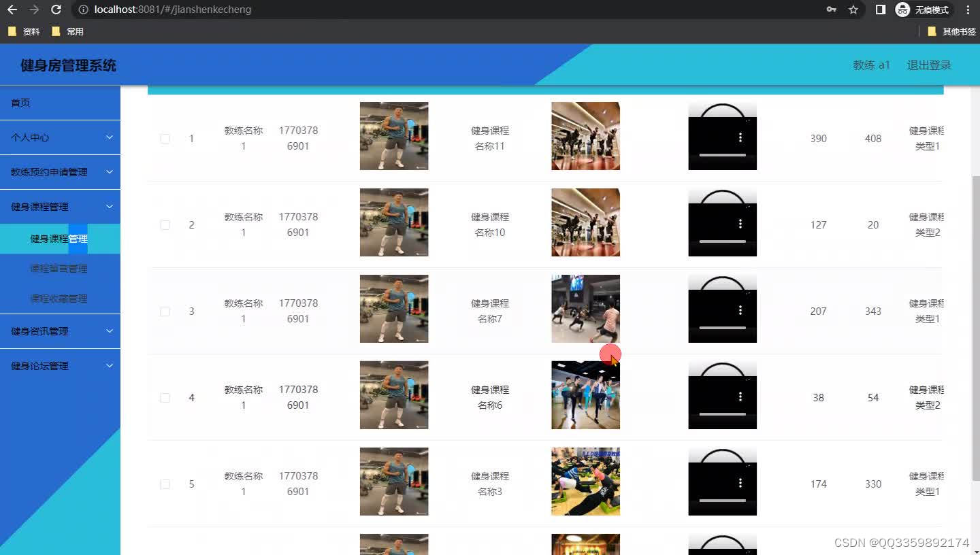Screen dimensions: 980x555
Task: Open video options menu in row 3
Action: click(740, 310)
